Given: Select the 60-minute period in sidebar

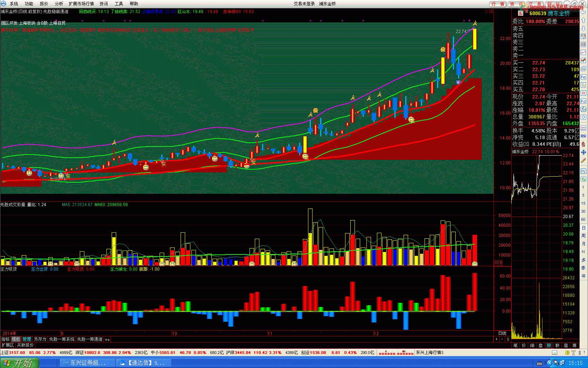Looking at the screenshot, I should 583,219.
